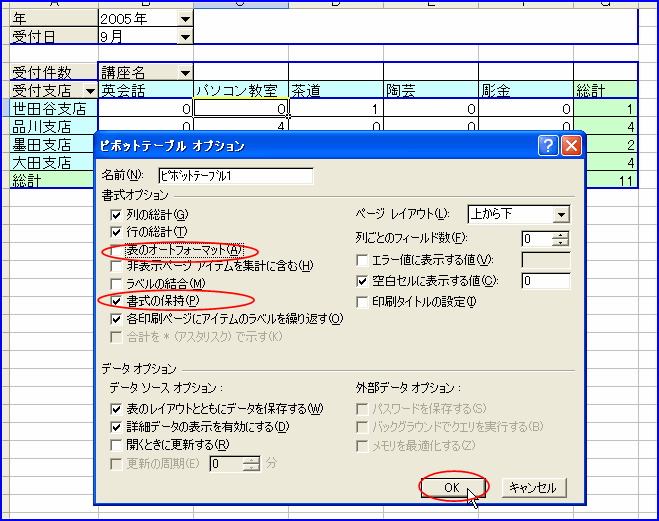This screenshot has width=659, height=521.
Task: Select the 墨田支店 row label
Action: pyautogui.click(x=53, y=145)
